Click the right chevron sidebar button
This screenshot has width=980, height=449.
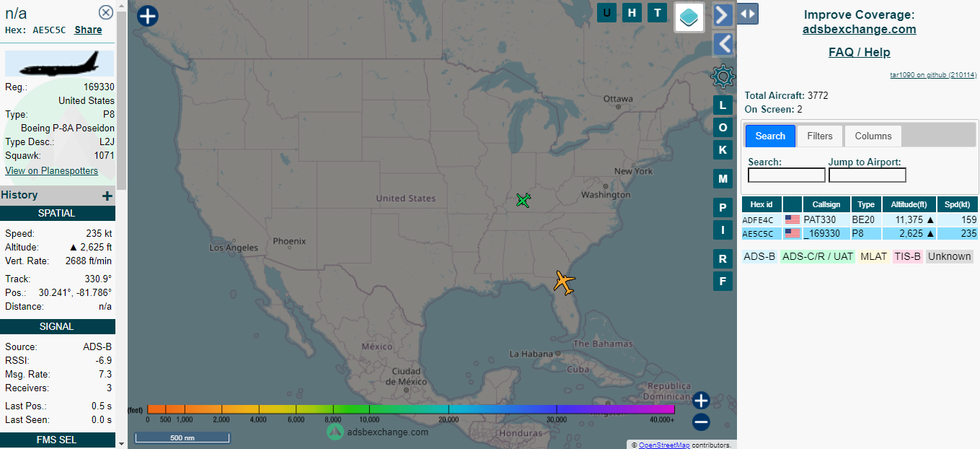coord(723,14)
